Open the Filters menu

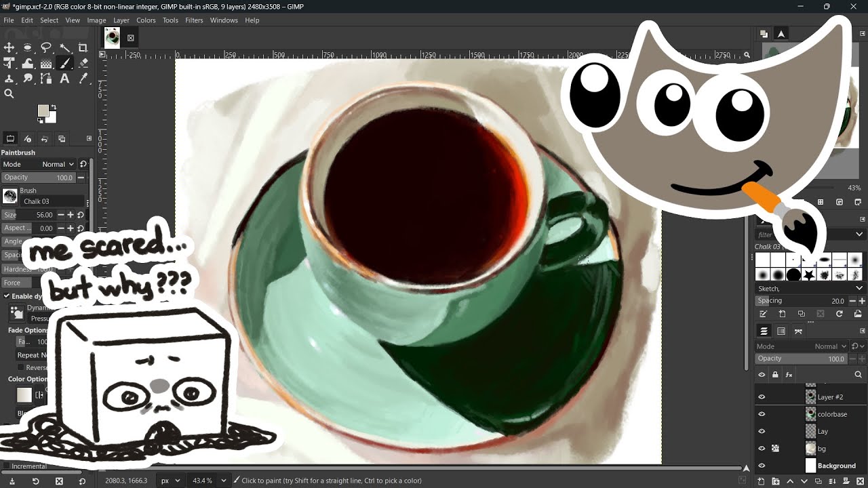click(194, 20)
